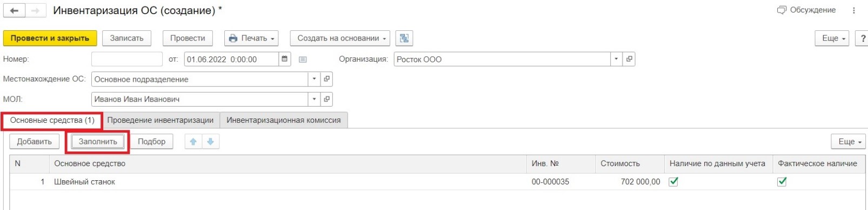Viewport: 868px width, 210px height.
Task: Open the Местонахождение ОС link icon
Action: coord(326,79)
